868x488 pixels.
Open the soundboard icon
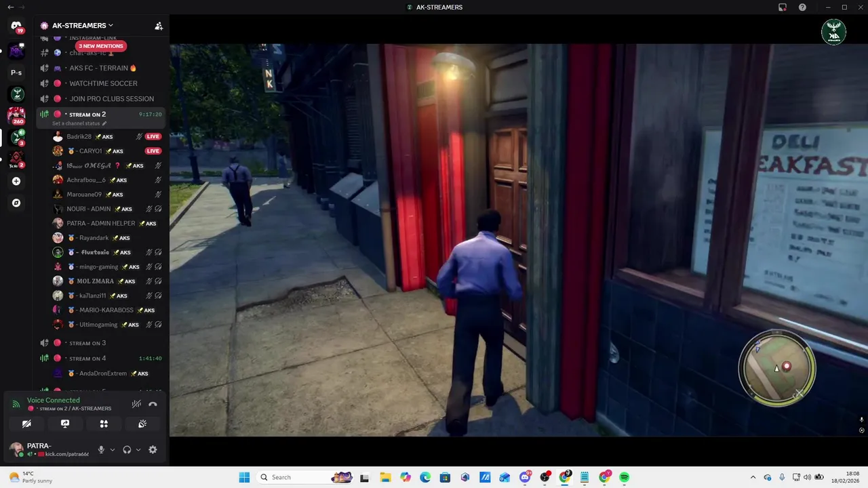tap(142, 424)
